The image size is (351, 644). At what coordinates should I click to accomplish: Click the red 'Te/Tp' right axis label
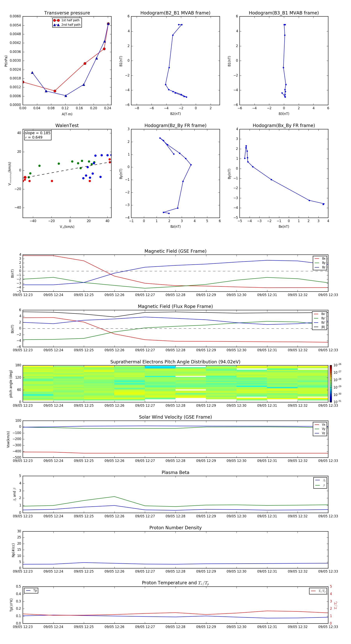click(336, 605)
